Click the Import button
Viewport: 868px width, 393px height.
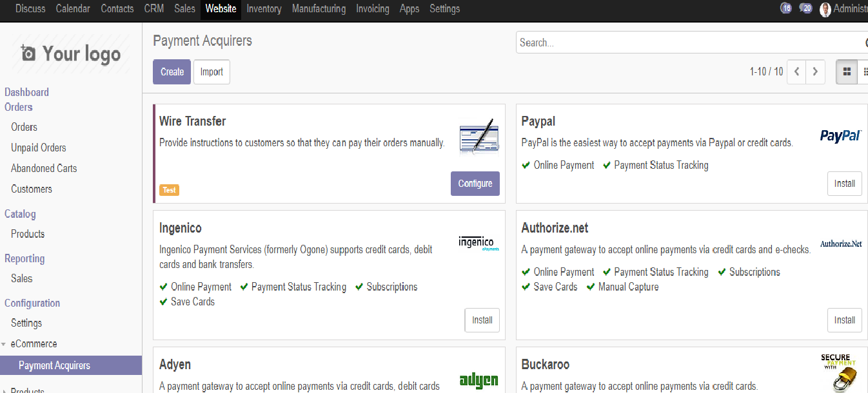(x=212, y=72)
